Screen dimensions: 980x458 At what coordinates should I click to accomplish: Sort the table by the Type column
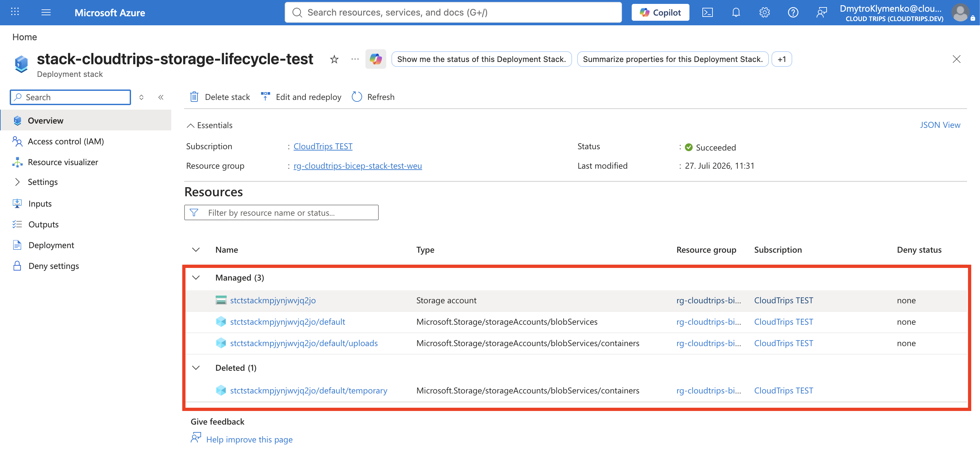(x=425, y=250)
